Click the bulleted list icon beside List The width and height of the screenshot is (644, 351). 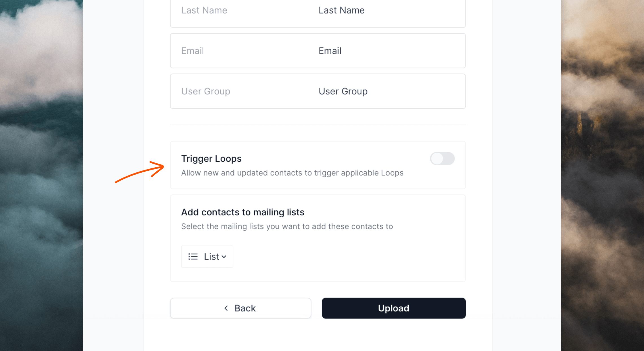(x=193, y=257)
